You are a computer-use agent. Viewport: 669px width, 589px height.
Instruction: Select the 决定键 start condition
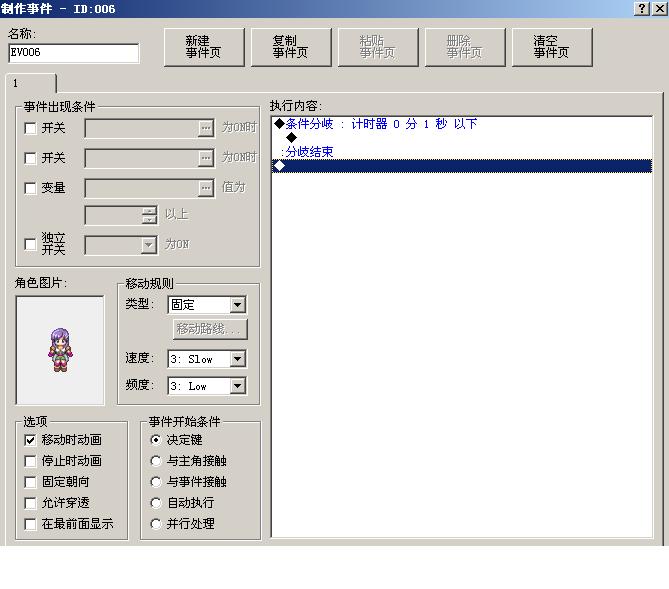coord(156,440)
